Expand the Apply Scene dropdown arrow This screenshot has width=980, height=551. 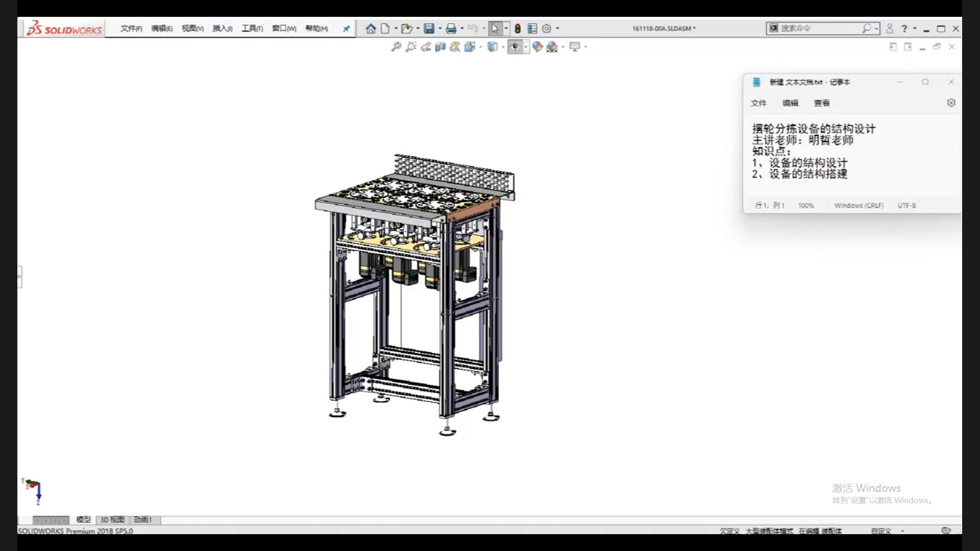[563, 47]
